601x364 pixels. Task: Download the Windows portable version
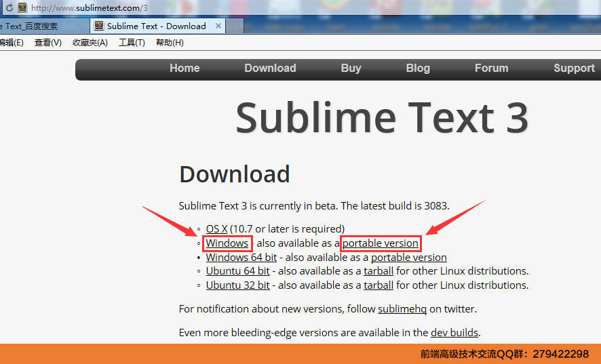[x=381, y=243]
